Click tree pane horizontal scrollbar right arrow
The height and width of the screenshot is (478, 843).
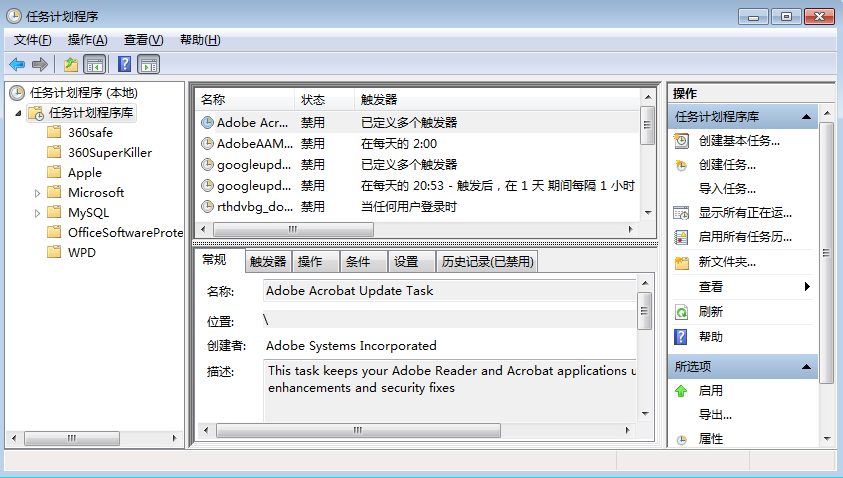pos(174,439)
